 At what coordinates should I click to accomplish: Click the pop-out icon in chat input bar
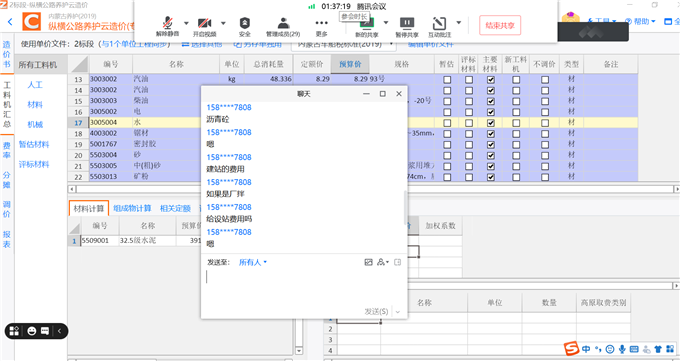[x=397, y=262]
